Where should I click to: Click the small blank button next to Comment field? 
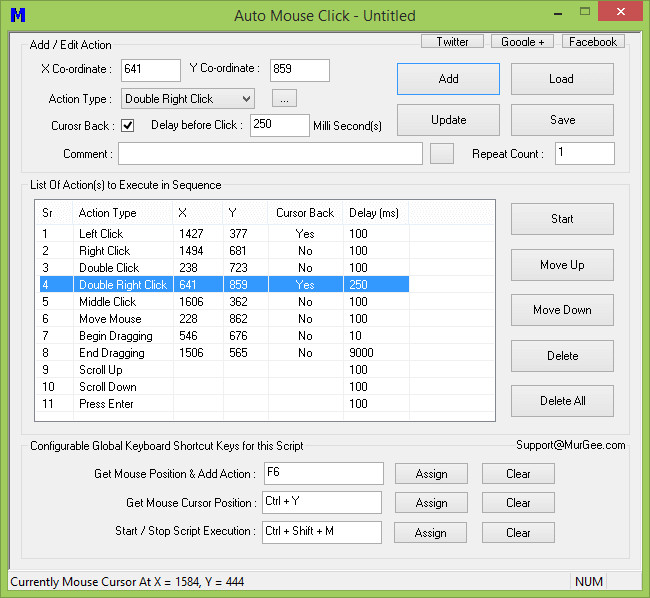[441, 153]
